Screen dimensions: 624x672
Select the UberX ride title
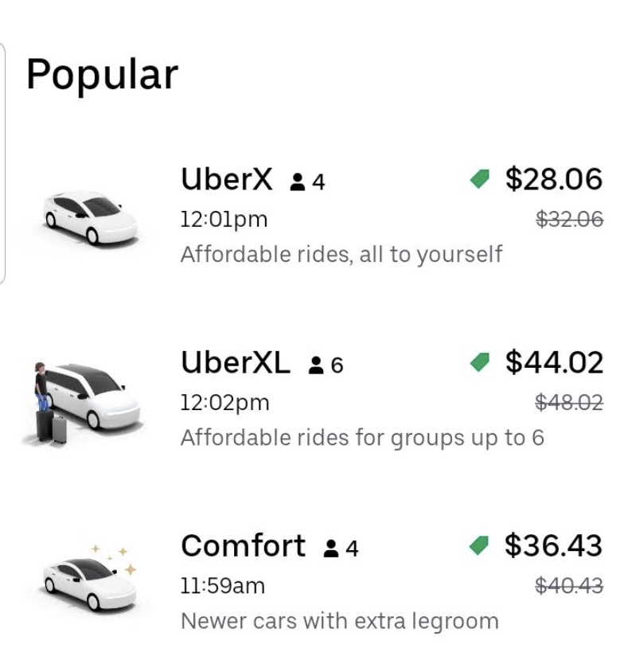pyautogui.click(x=227, y=179)
